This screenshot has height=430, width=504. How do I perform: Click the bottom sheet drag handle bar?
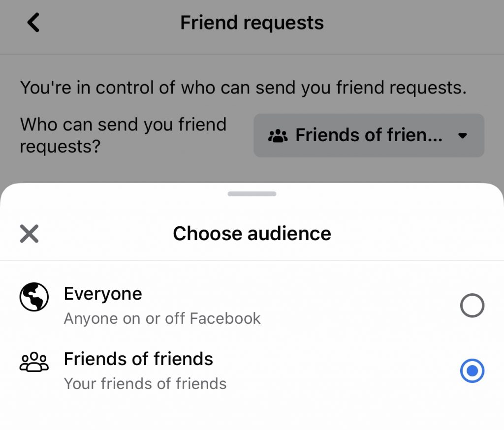(252, 194)
